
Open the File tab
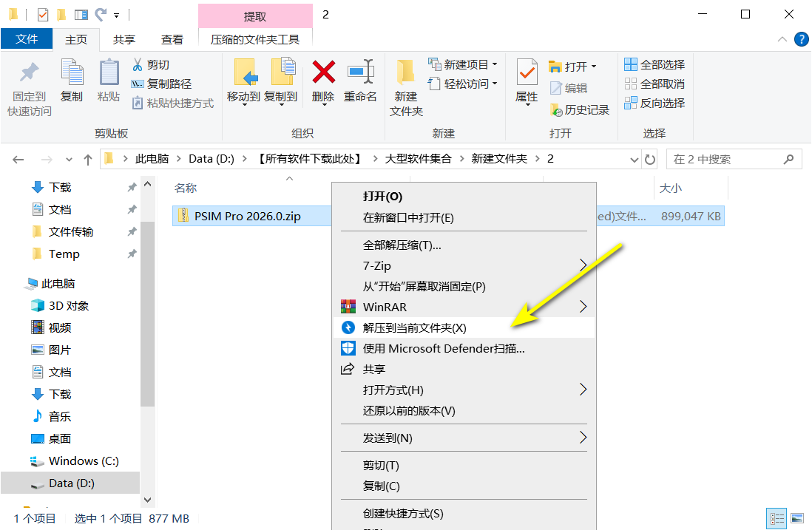click(27, 39)
